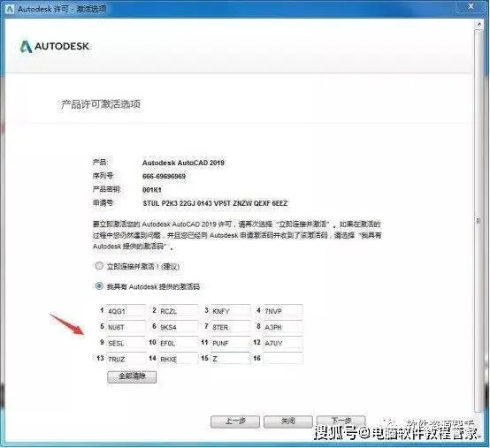Click activation code field 9 containing SESL
The image size is (490, 448).
point(126,343)
